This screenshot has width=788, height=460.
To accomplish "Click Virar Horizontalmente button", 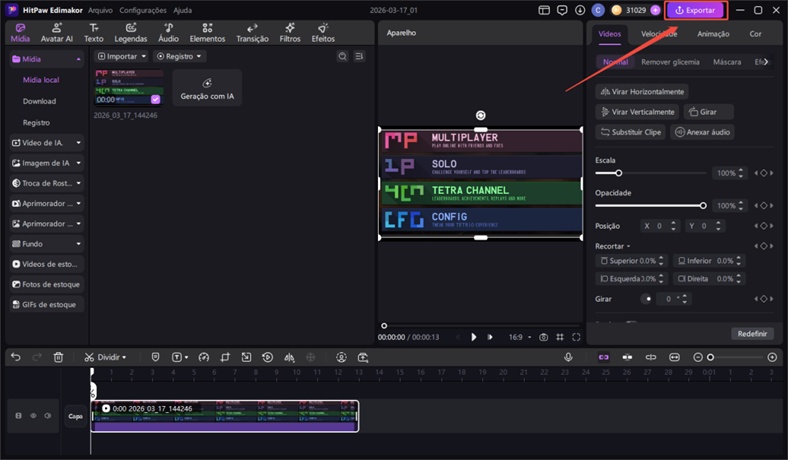I will 642,91.
